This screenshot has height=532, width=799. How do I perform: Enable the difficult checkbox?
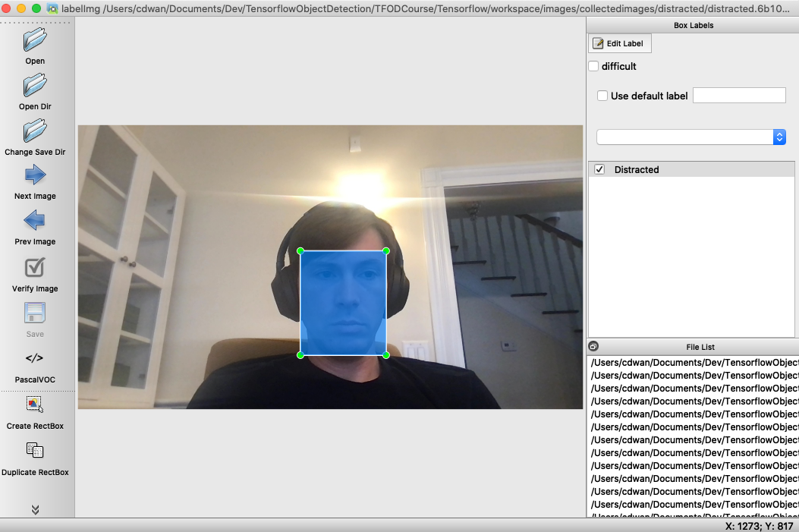point(593,66)
